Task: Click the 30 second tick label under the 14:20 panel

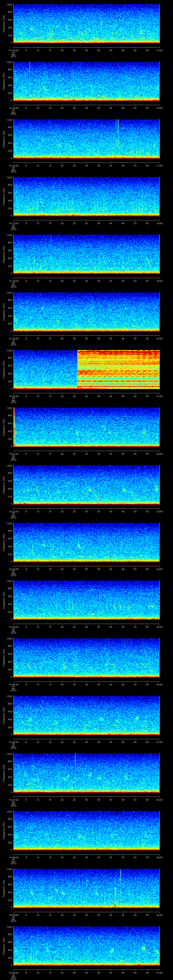Action: 86,396
